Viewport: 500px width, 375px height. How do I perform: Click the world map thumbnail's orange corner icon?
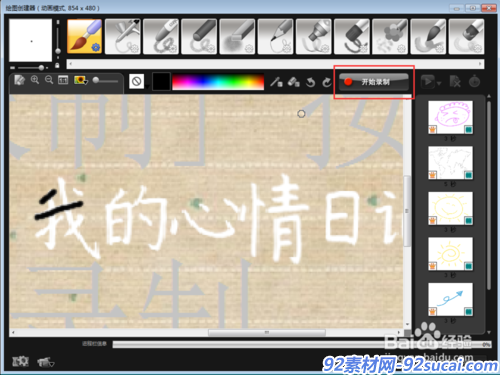click(x=432, y=175)
